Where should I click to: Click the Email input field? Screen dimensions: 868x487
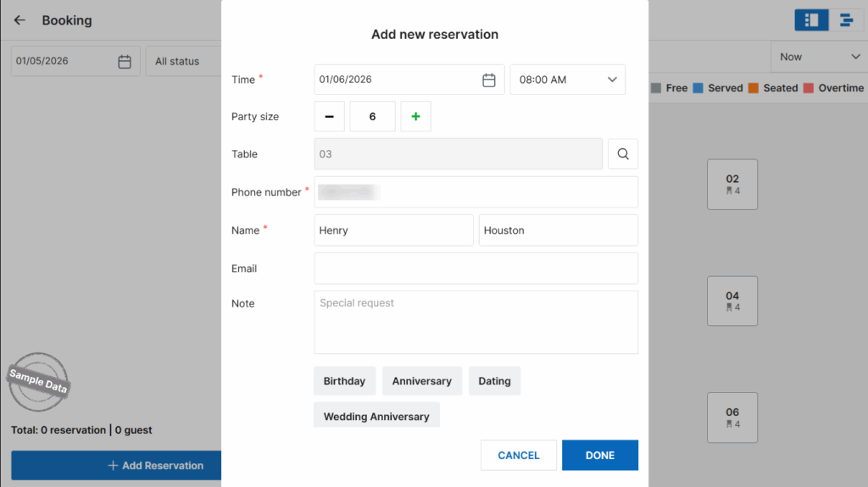coord(476,268)
